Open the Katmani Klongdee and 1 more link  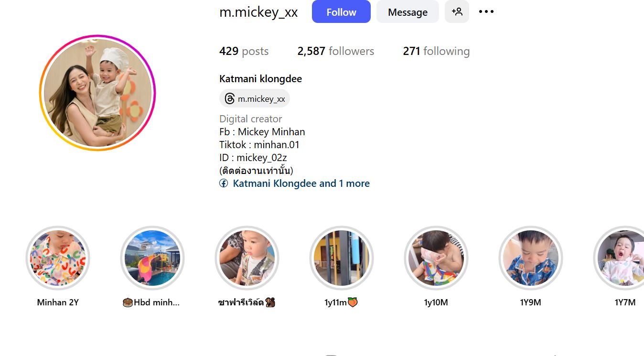click(x=301, y=183)
